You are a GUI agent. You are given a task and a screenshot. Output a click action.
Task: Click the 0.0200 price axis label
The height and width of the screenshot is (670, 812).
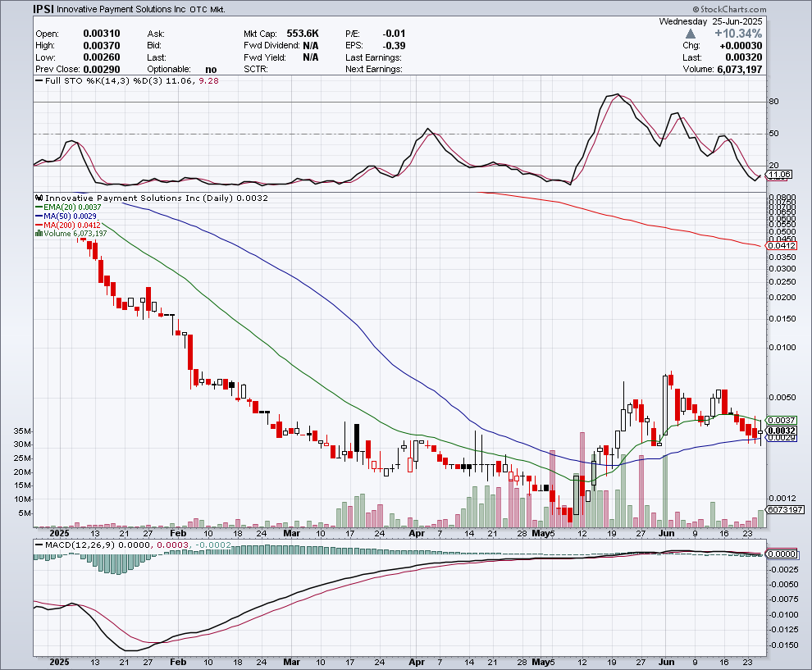point(782,297)
